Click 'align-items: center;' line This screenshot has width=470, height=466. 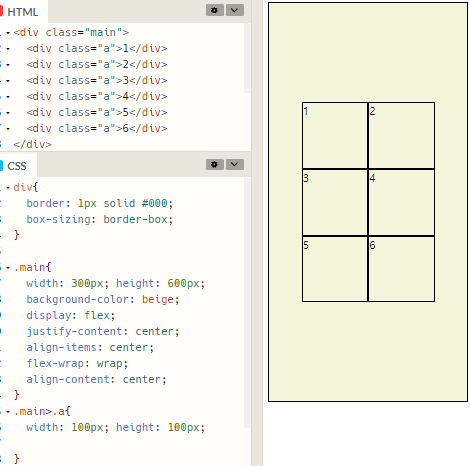(90, 347)
